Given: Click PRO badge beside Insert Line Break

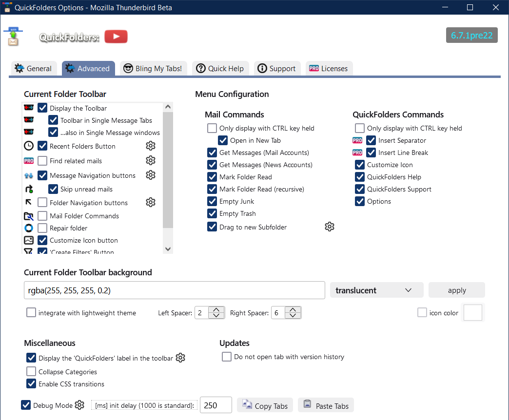Looking at the screenshot, I should 357,153.
